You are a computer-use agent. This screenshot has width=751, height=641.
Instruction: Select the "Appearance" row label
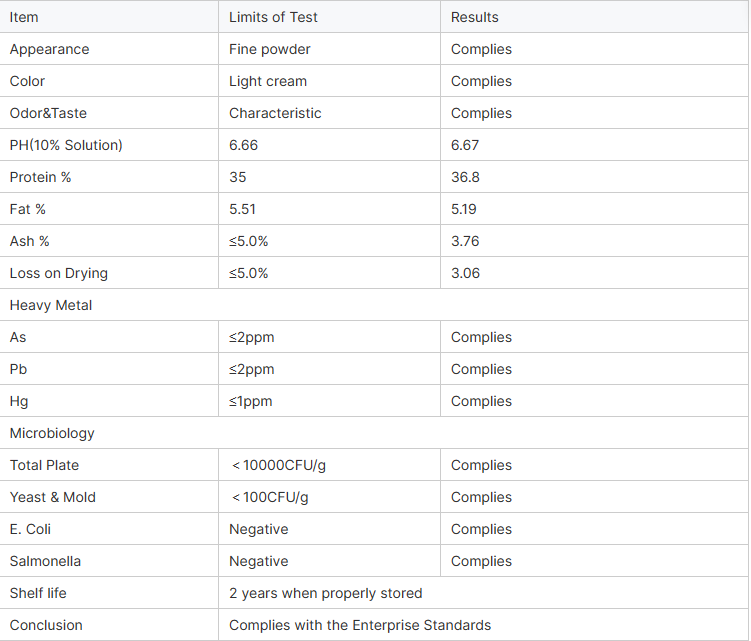49,49
